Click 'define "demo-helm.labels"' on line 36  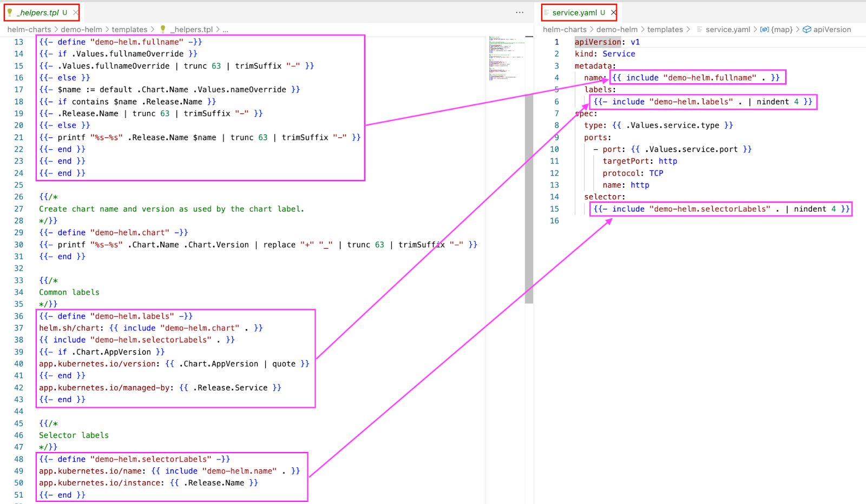(116, 316)
